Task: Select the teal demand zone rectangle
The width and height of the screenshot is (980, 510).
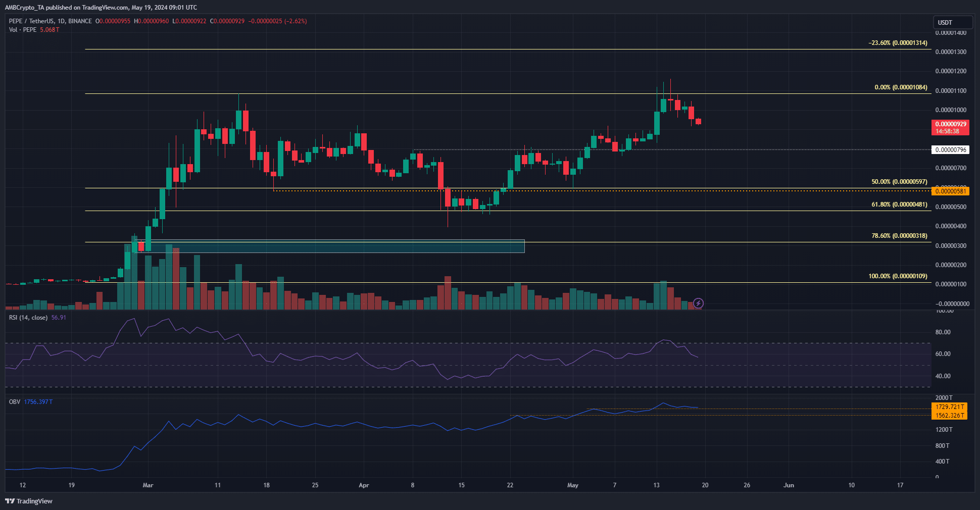Action: [x=331, y=246]
